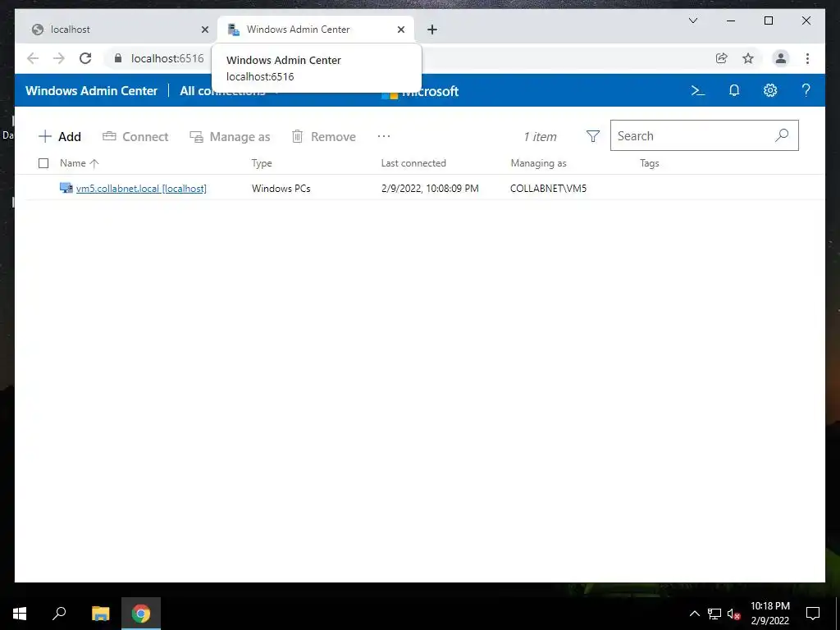The height and width of the screenshot is (630, 840).
Task: Sort by the Name column header
Action: click(x=79, y=163)
